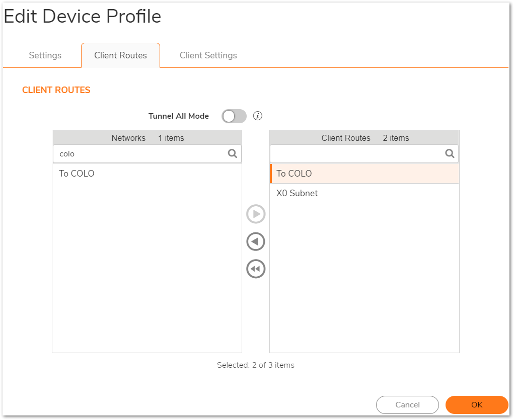This screenshot has width=514, height=420.
Task: Click the Client Routes search magnifier icon
Action: (x=450, y=153)
